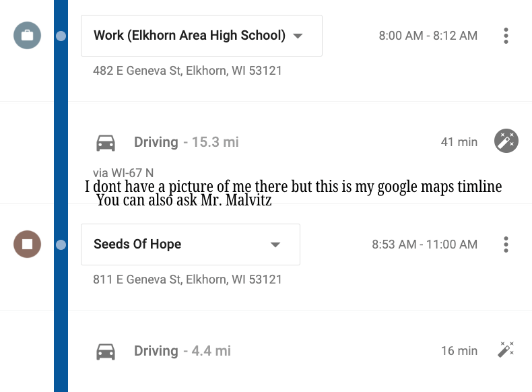
Task: Click the Work briefcase icon
Action: click(27, 36)
